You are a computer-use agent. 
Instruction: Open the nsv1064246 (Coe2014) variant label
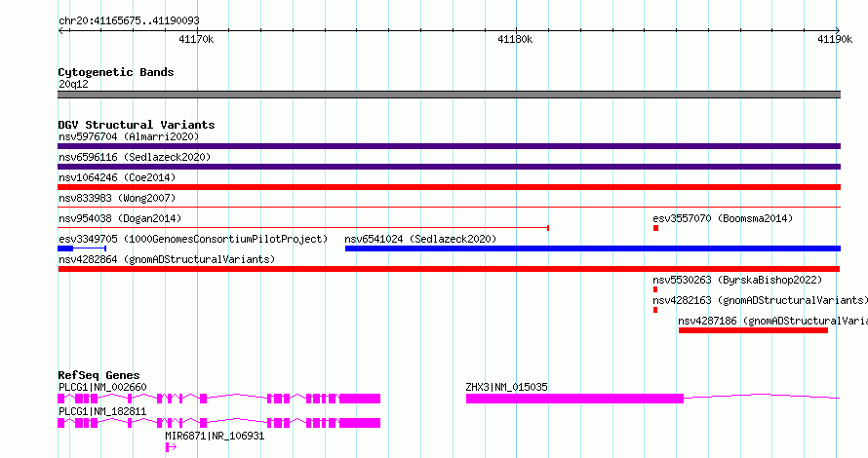(x=117, y=177)
